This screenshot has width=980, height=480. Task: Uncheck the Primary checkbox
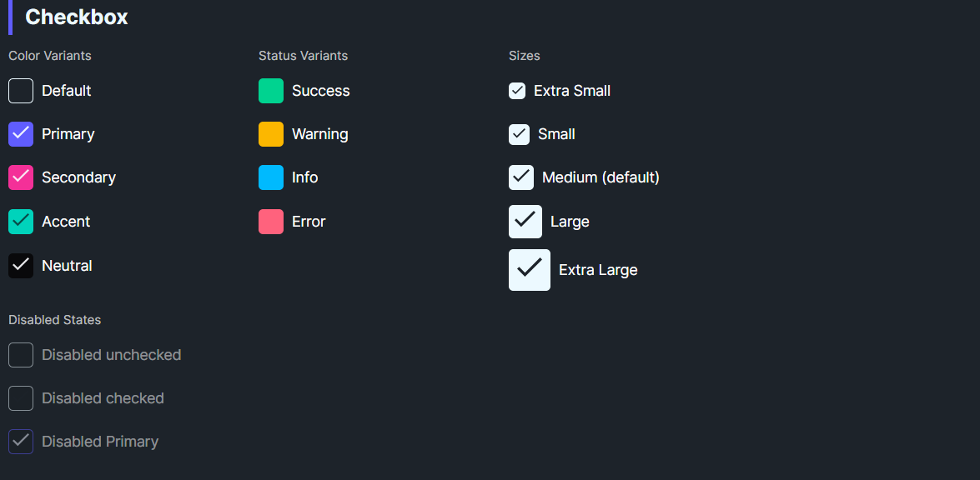[x=21, y=133]
